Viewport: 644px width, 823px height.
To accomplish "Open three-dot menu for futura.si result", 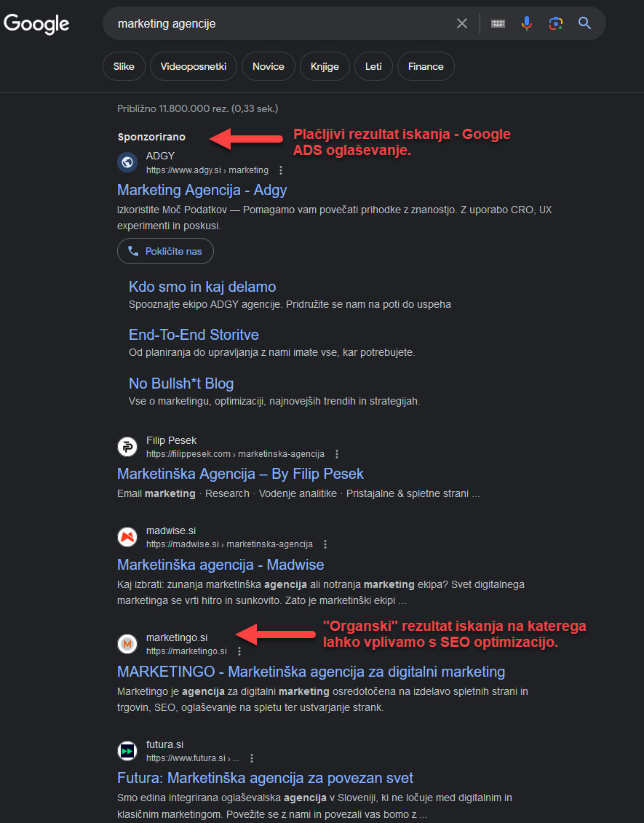I will click(x=252, y=758).
